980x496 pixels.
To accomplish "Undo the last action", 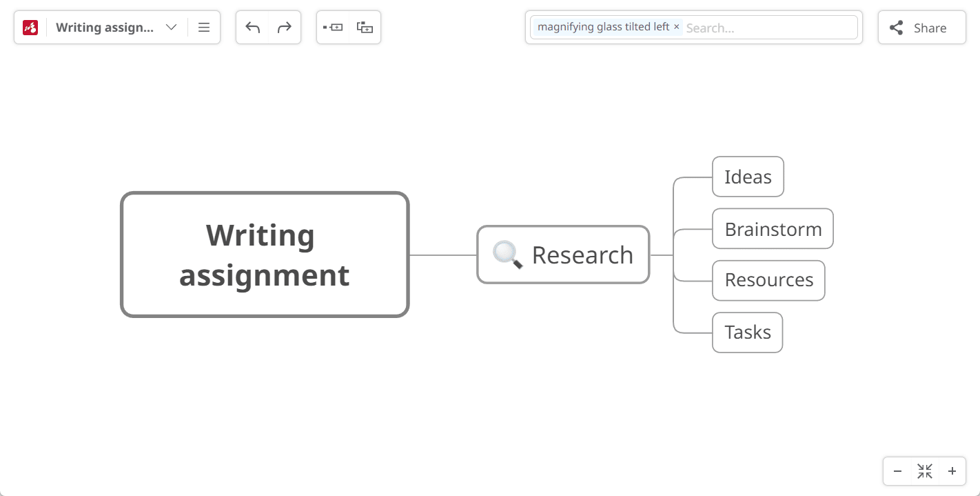I will point(253,28).
